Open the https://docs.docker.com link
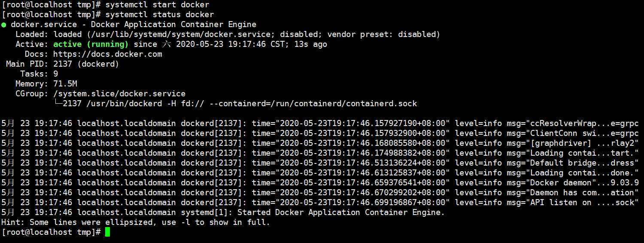This screenshot has width=644, height=243. [x=108, y=54]
